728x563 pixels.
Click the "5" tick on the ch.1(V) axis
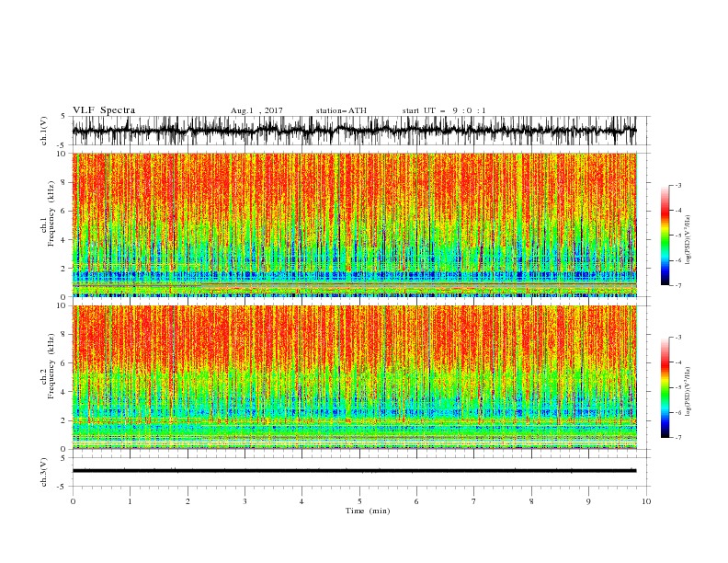tap(63, 117)
